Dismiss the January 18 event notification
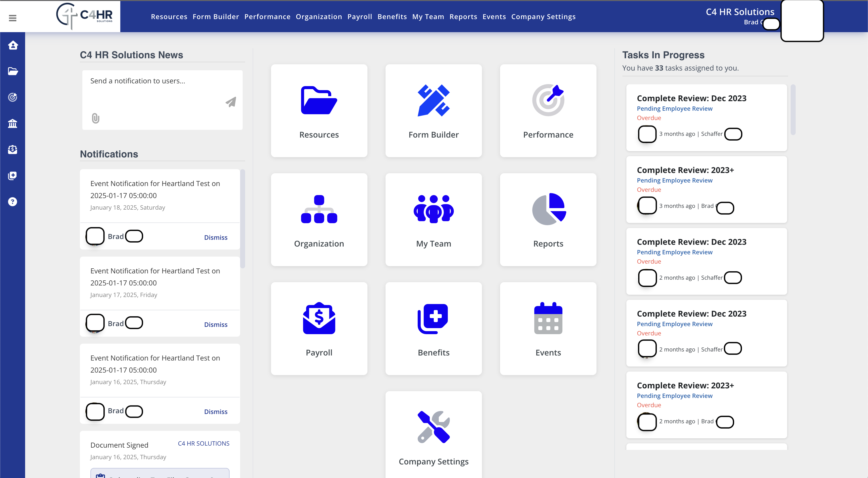Screen dimensions: 868x478 click(216, 237)
